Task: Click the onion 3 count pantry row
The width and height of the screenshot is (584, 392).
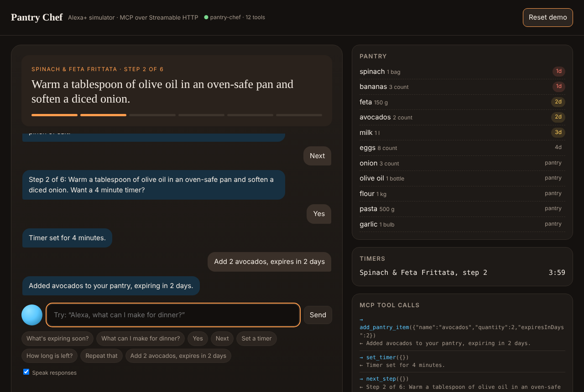Action: point(462,163)
